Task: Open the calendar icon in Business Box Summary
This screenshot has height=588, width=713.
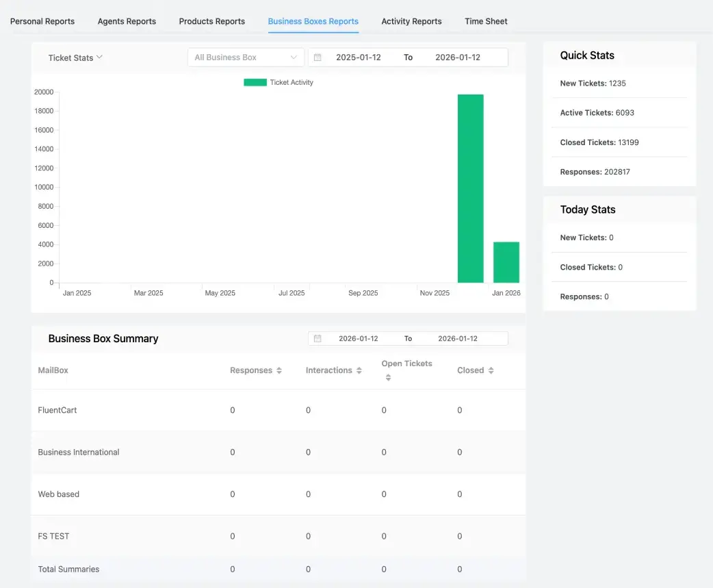Action: pos(317,338)
